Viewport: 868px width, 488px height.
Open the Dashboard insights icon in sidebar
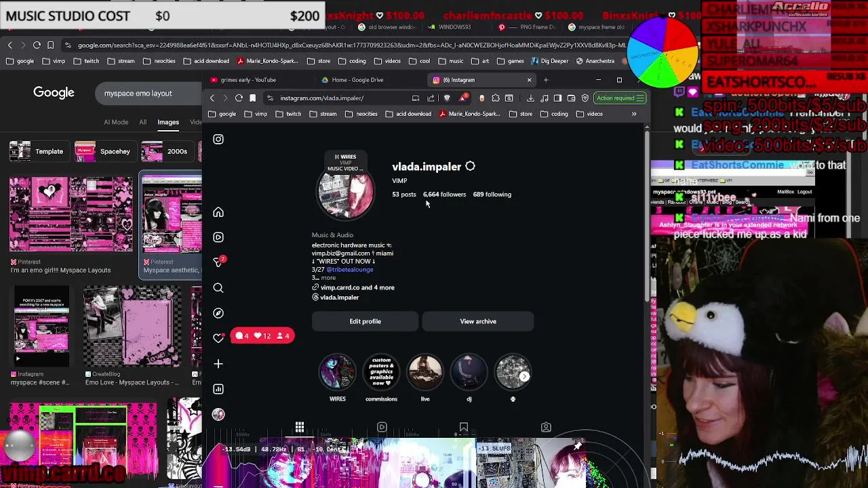point(218,389)
